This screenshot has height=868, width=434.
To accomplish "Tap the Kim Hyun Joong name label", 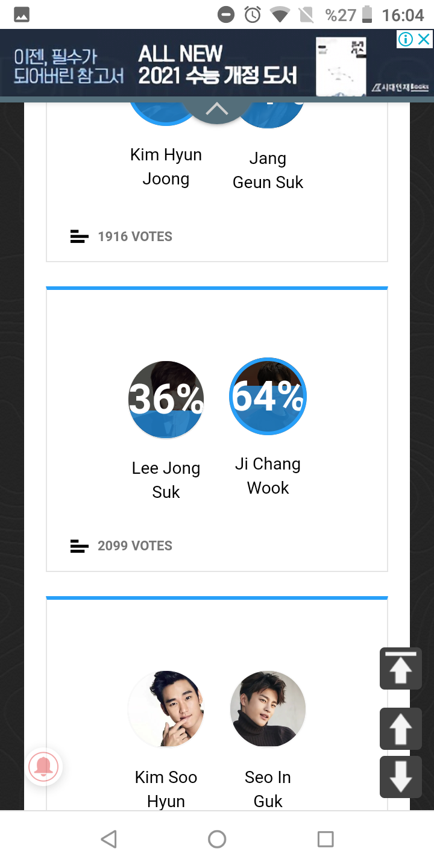I will point(166,166).
